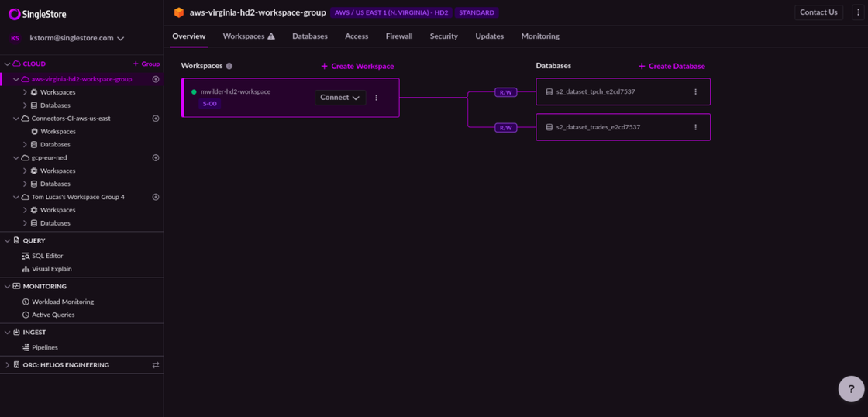This screenshot has height=417, width=868.
Task: Switch to the Monitoring tab
Action: (540, 36)
